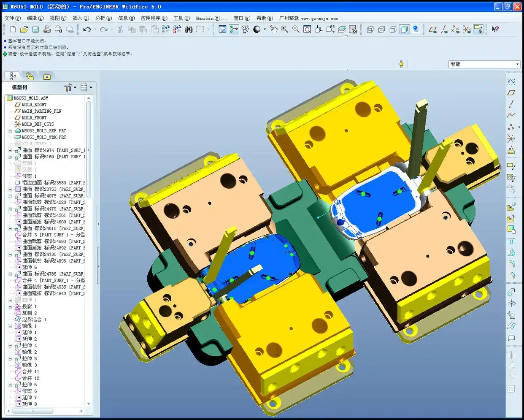Open the 文件 (File) menu
Screen dimensions: 524x420
click(x=12, y=18)
